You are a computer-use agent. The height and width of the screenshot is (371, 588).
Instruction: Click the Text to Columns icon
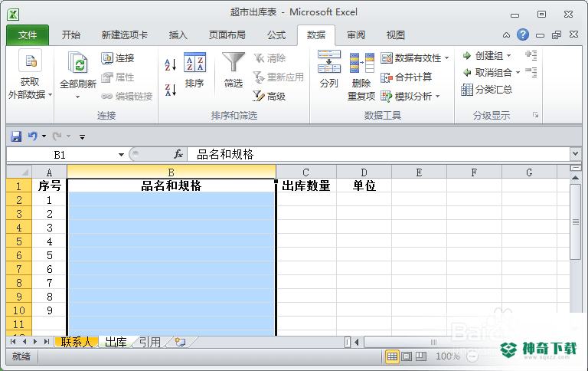(329, 61)
